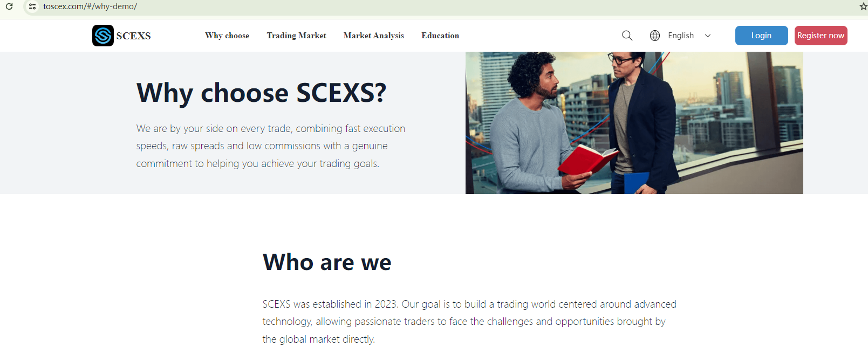Click the red Register now button

point(821,36)
